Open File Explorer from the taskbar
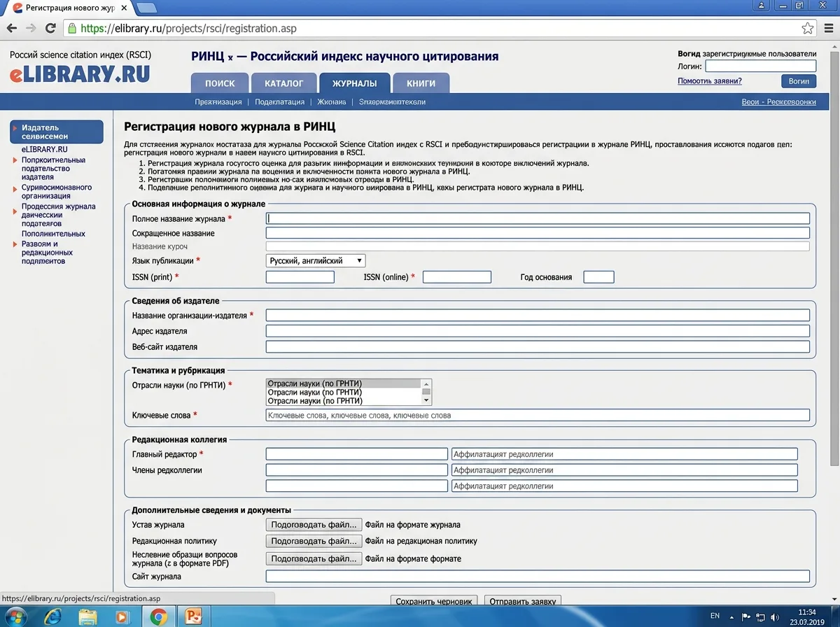Viewport: 840px width, 627px height. click(x=87, y=617)
